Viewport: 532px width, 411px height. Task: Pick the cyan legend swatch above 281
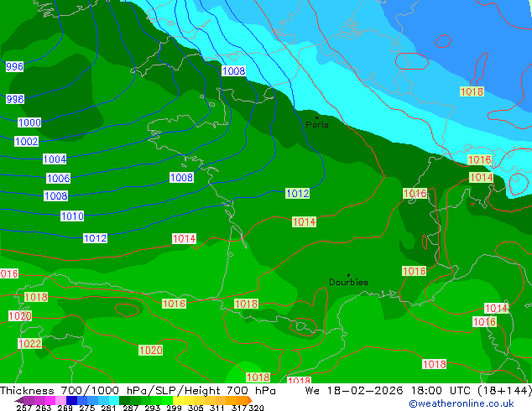click(x=114, y=400)
